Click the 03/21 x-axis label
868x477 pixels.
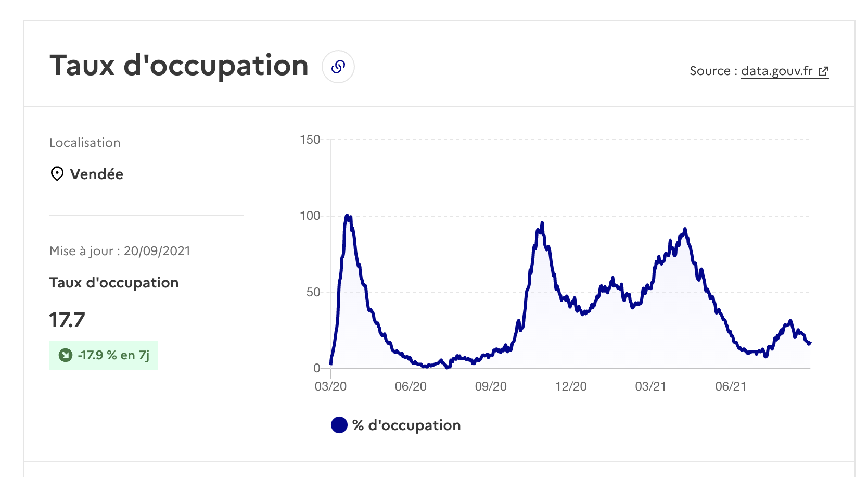[650, 386]
